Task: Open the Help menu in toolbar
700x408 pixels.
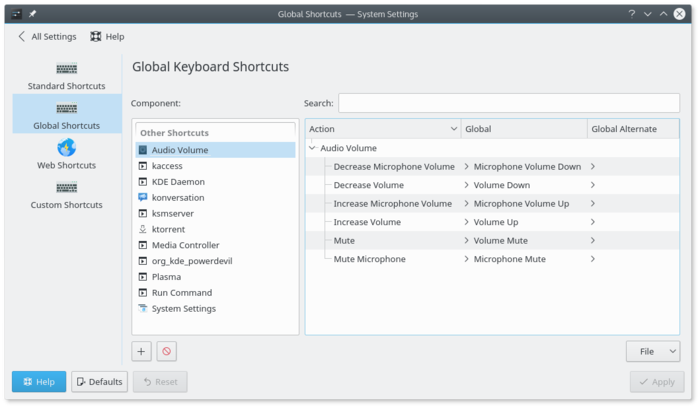Action: coord(107,36)
